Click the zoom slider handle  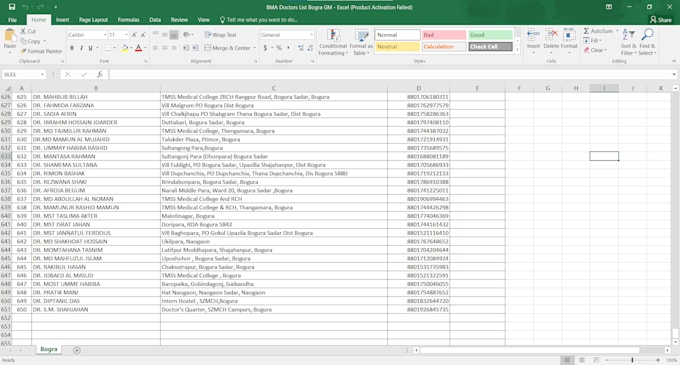tap(632, 360)
